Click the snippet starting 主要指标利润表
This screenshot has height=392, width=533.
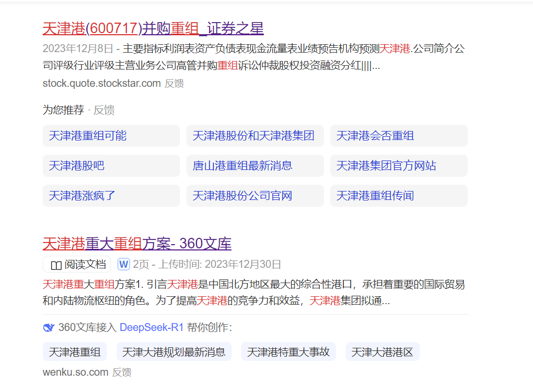253,57
